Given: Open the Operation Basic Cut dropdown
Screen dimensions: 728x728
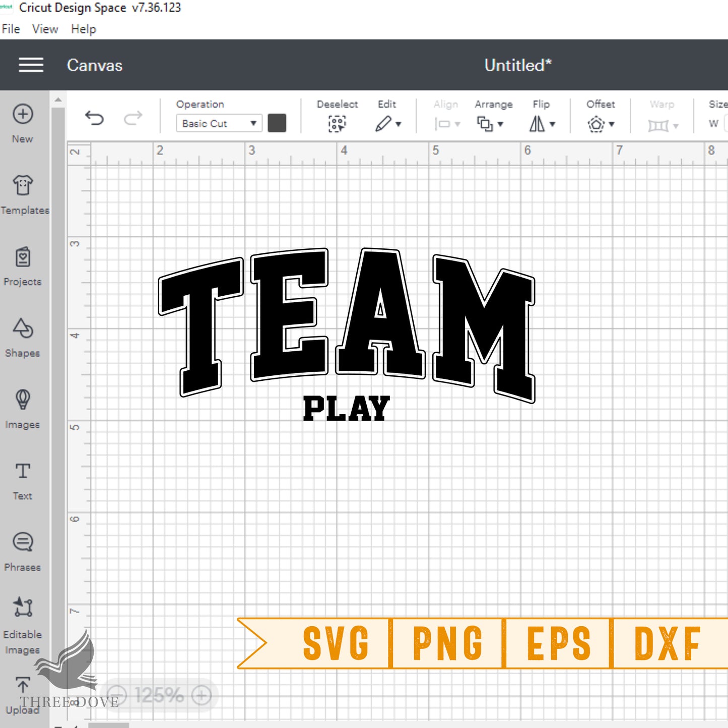Looking at the screenshot, I should click(x=219, y=123).
